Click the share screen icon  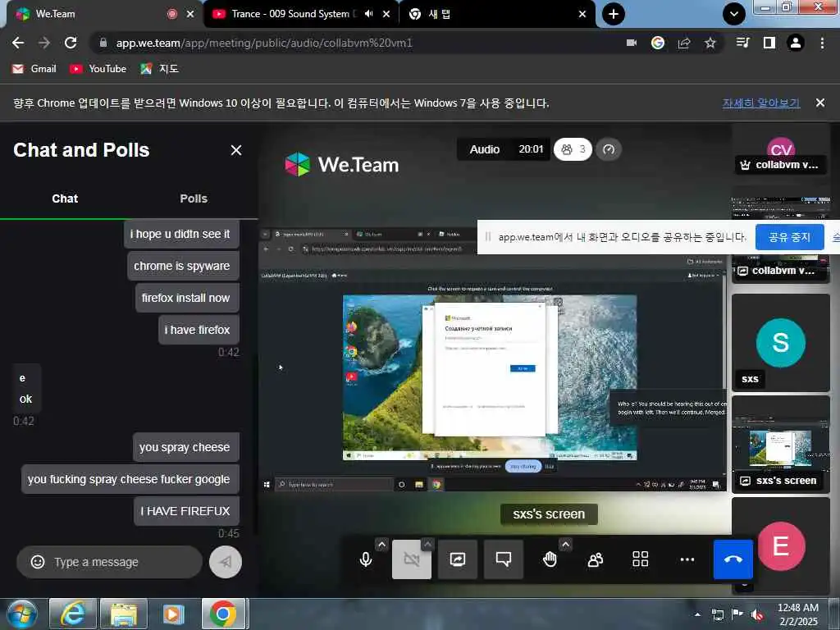point(458,559)
